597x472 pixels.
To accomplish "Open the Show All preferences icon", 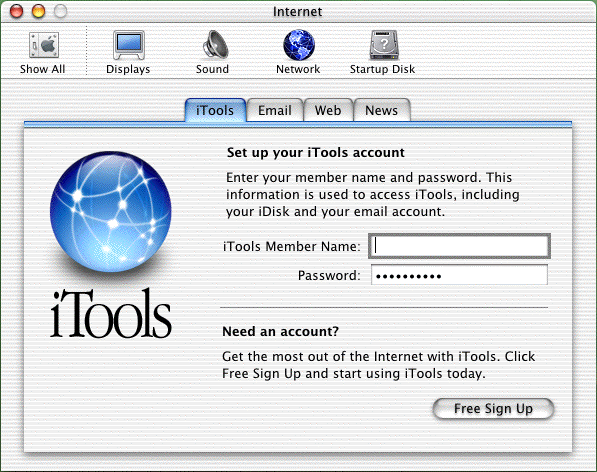I will point(44,45).
